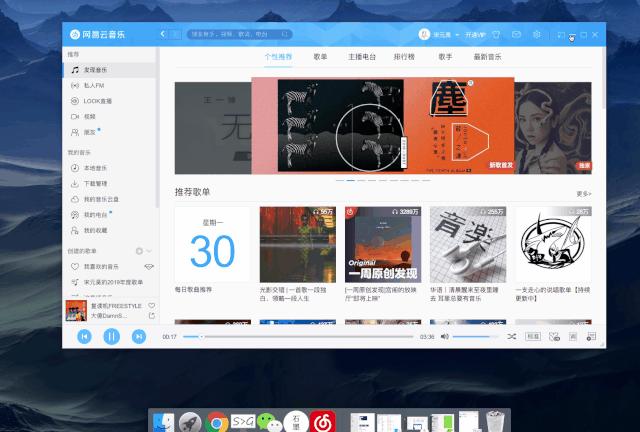Mute audio with the speaker icon
The height and width of the screenshot is (432, 640).
[x=444, y=336]
